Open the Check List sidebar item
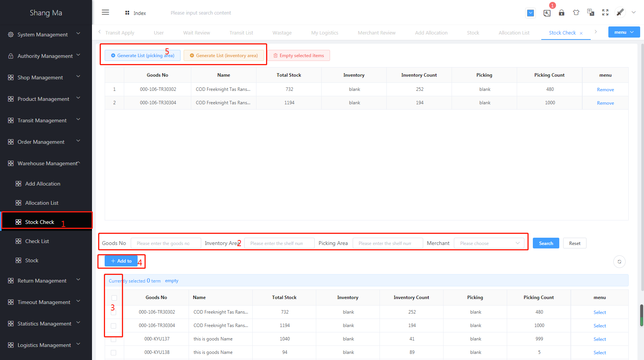The height and width of the screenshot is (360, 644). tap(46, 241)
